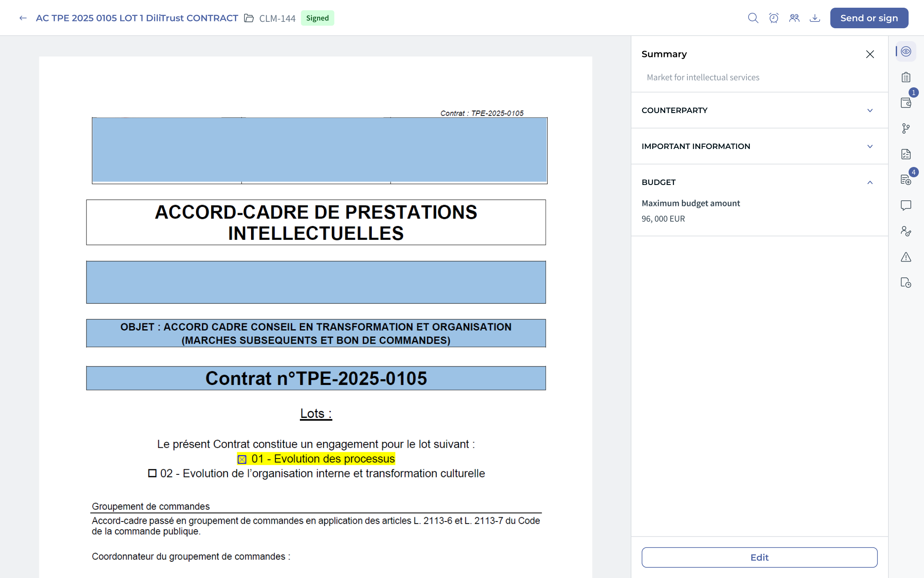Download the contract document

[x=815, y=18]
